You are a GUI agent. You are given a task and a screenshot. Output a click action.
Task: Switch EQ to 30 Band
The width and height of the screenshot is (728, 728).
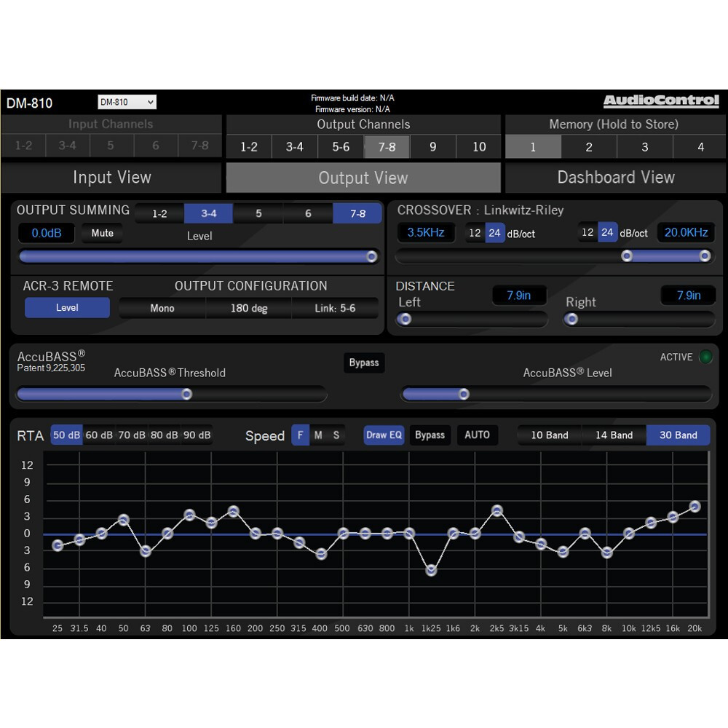[x=678, y=435]
